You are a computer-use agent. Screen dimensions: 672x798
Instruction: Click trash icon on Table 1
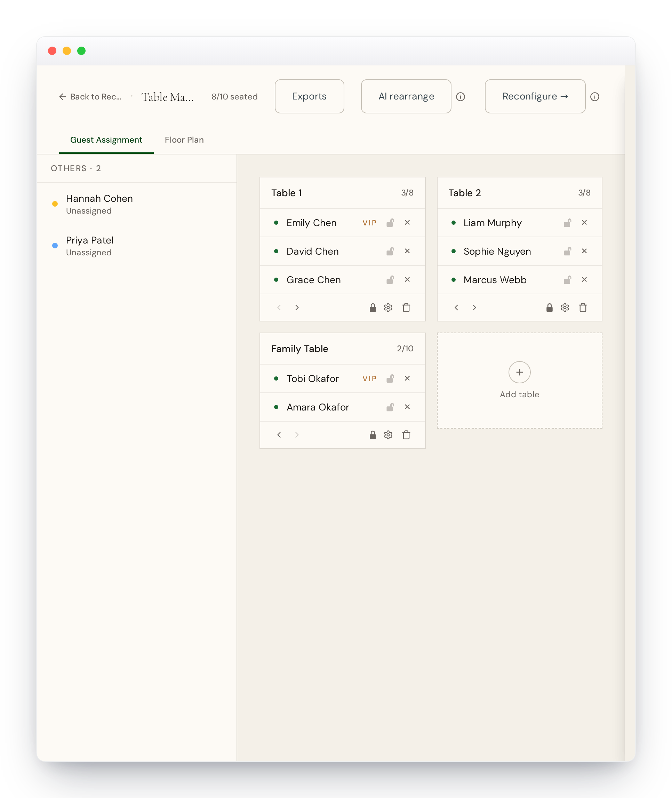coord(406,308)
